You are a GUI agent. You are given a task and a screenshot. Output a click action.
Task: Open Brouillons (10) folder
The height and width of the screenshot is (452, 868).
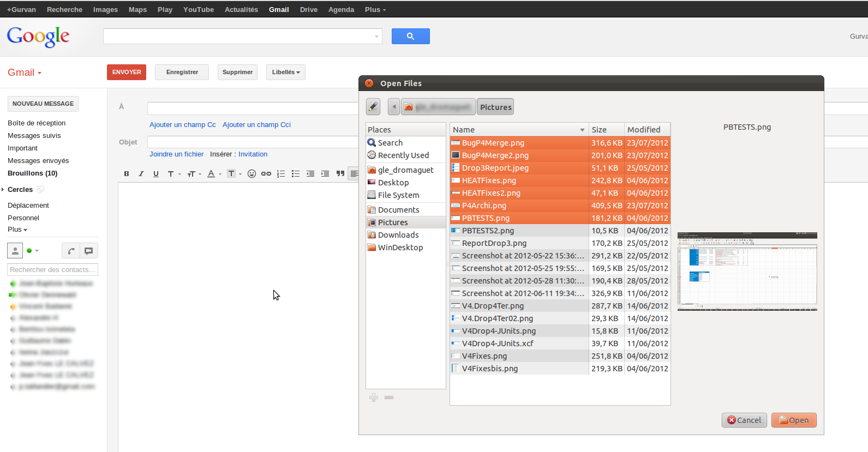[x=33, y=173]
